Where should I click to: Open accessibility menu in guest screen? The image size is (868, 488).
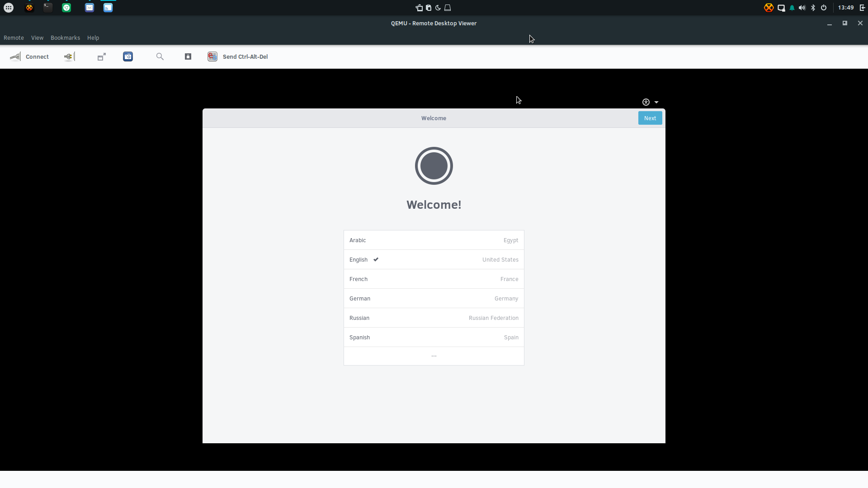click(x=646, y=102)
